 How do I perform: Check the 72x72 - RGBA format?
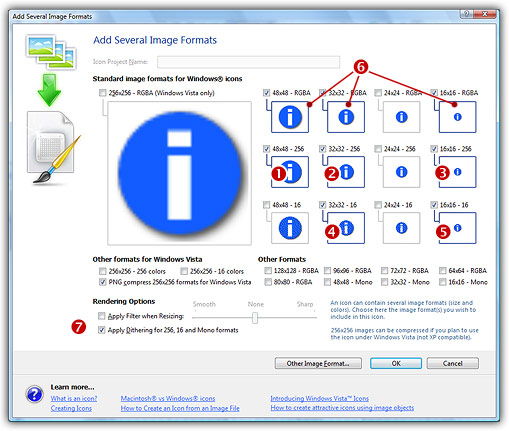pyautogui.click(x=385, y=270)
